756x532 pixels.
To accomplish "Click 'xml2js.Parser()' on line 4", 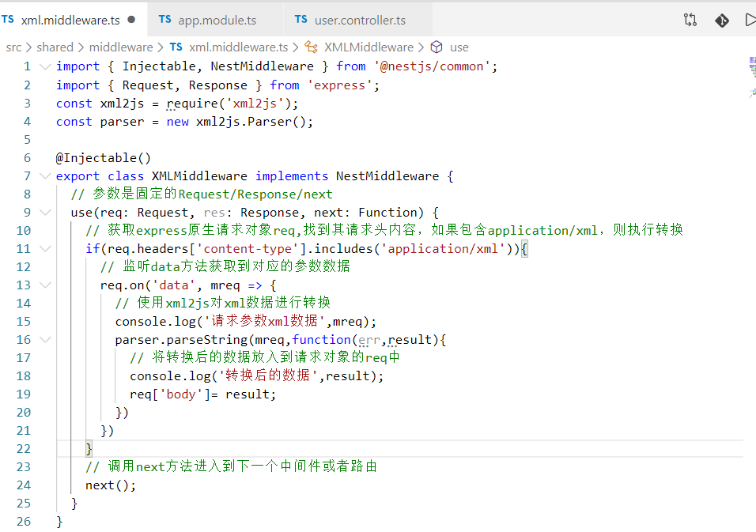I will pyautogui.click(x=251, y=122).
